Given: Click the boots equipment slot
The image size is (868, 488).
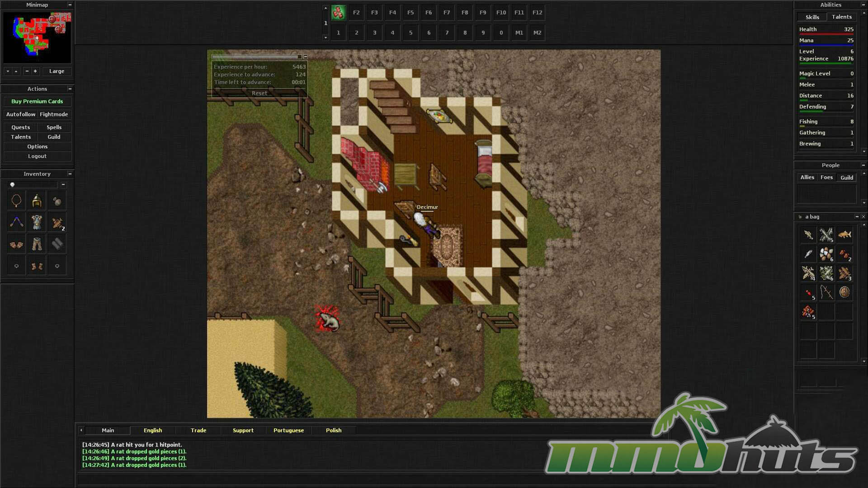Looking at the screenshot, I should tap(37, 266).
